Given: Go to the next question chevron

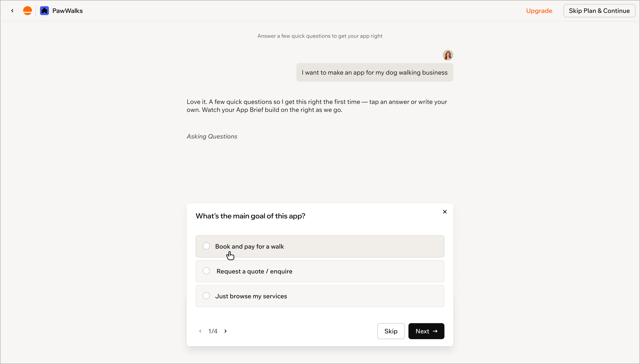Looking at the screenshot, I should click(225, 331).
